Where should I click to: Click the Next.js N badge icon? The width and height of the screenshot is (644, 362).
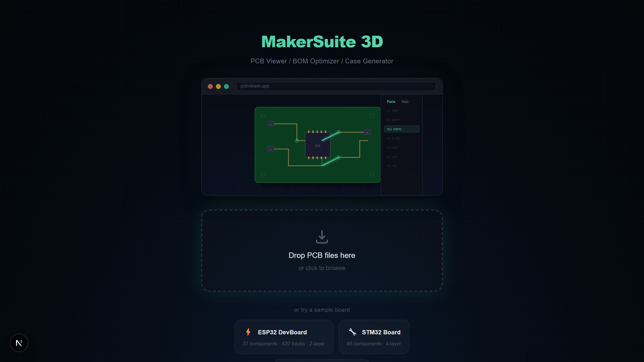tap(19, 343)
